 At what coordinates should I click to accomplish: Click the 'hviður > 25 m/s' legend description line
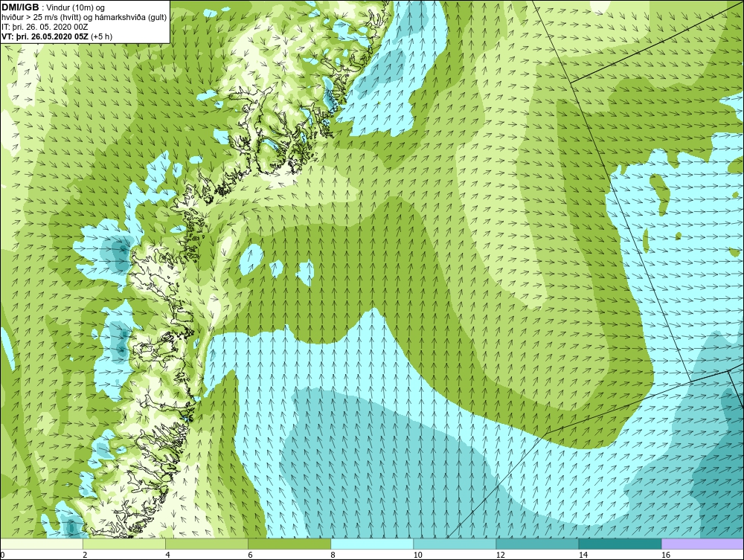84,18
